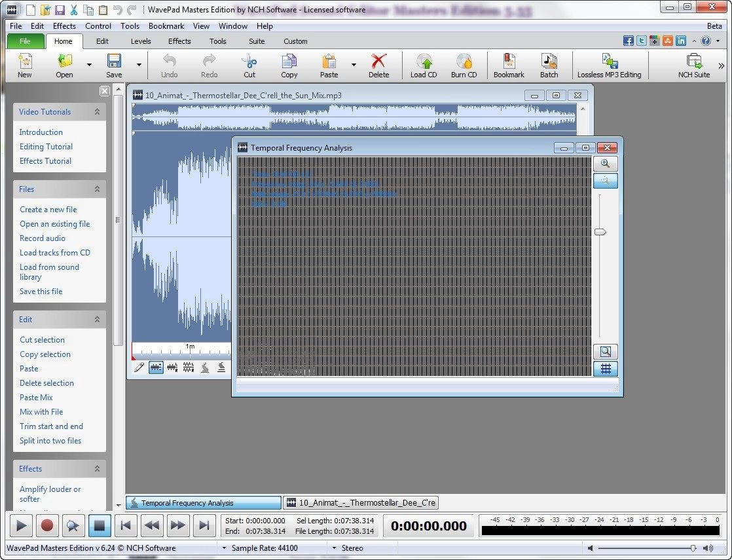Open the Batch converter tool

549,65
